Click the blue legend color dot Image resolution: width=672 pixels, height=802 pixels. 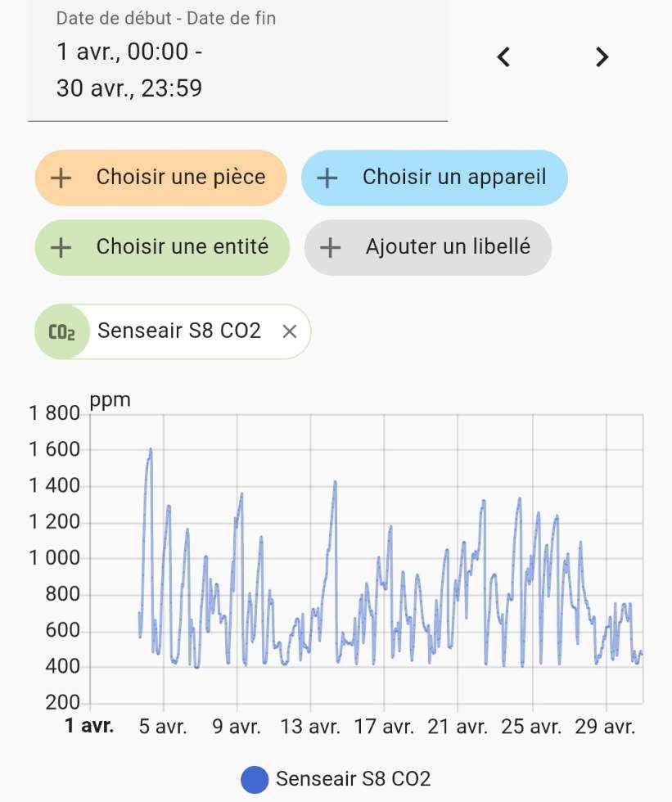(255, 779)
